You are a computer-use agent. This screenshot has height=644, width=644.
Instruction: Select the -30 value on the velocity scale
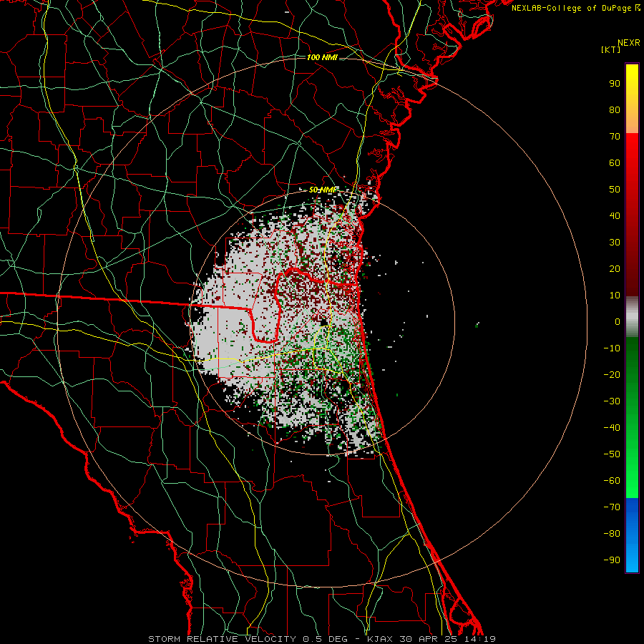click(x=612, y=401)
